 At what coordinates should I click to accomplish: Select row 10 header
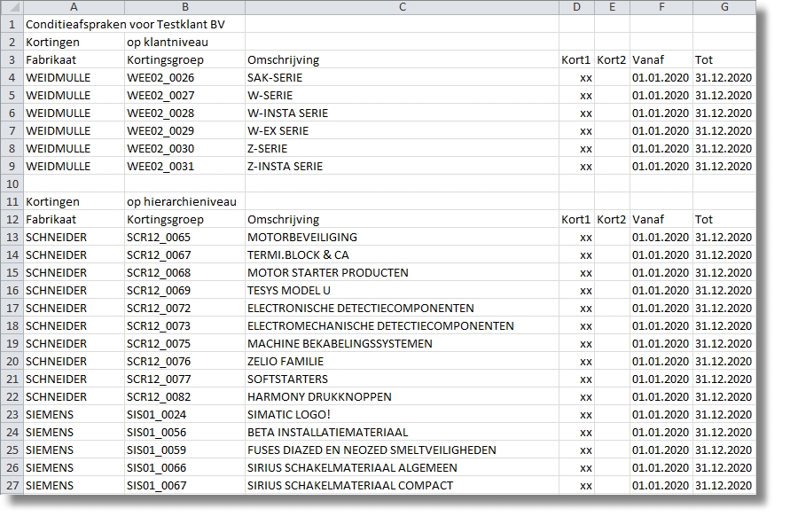pyautogui.click(x=12, y=184)
